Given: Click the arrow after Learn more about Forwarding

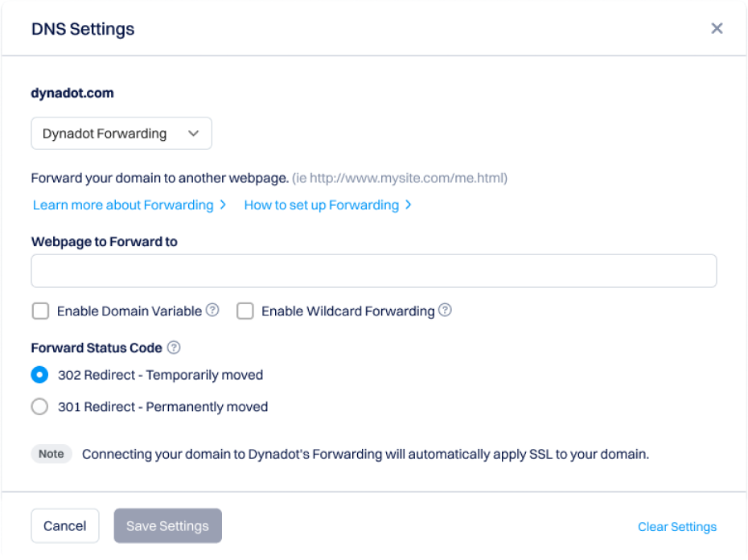Looking at the screenshot, I should [x=223, y=205].
